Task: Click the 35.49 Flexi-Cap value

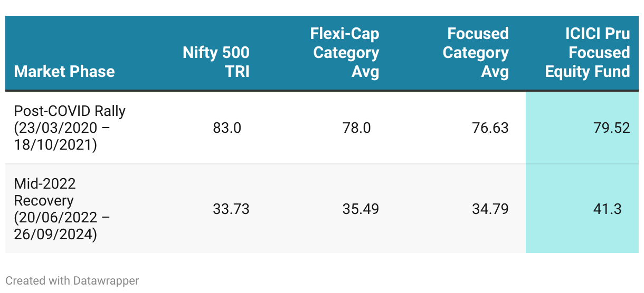Action: (361, 209)
